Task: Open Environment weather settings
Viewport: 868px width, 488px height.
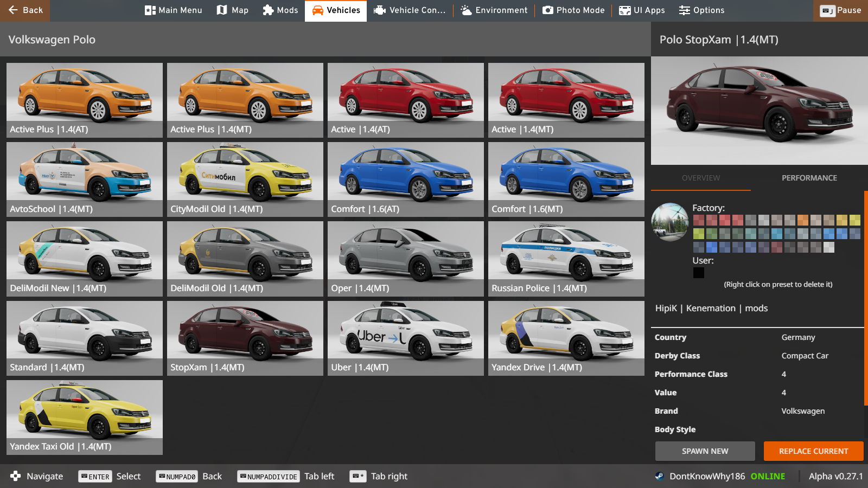Action: 494,10
